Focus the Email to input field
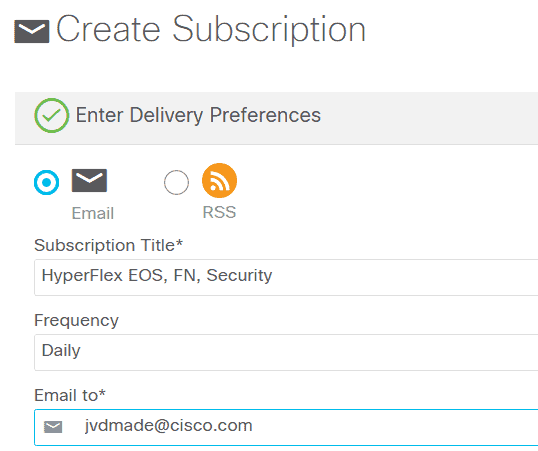The image size is (538, 451). (x=286, y=427)
